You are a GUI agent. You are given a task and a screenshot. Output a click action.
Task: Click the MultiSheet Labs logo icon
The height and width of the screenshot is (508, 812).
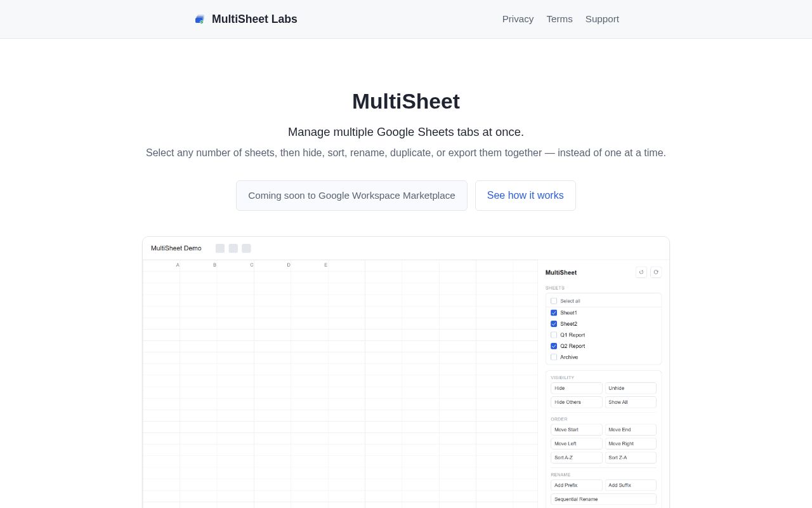[x=199, y=19]
